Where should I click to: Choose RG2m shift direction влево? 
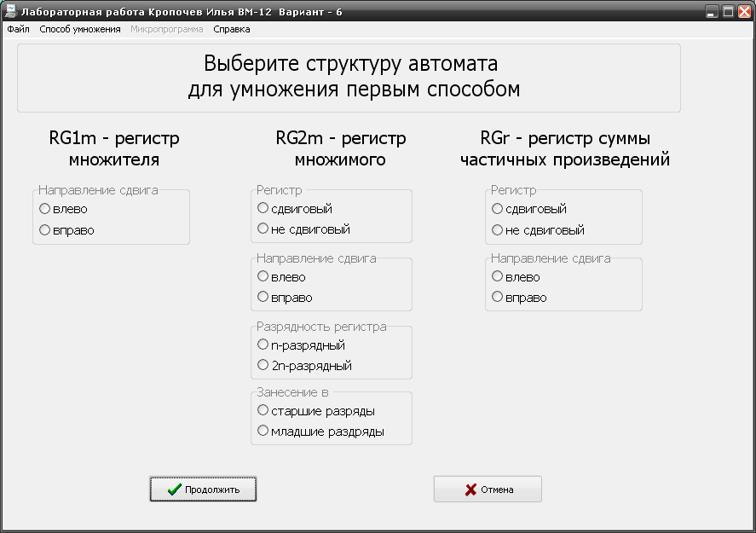click(x=281, y=277)
